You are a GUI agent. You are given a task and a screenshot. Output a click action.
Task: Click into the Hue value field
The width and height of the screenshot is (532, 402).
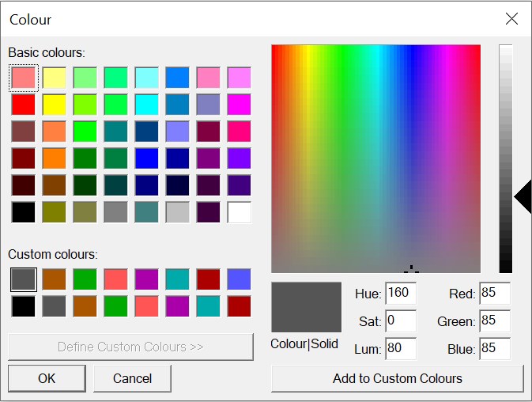click(401, 294)
